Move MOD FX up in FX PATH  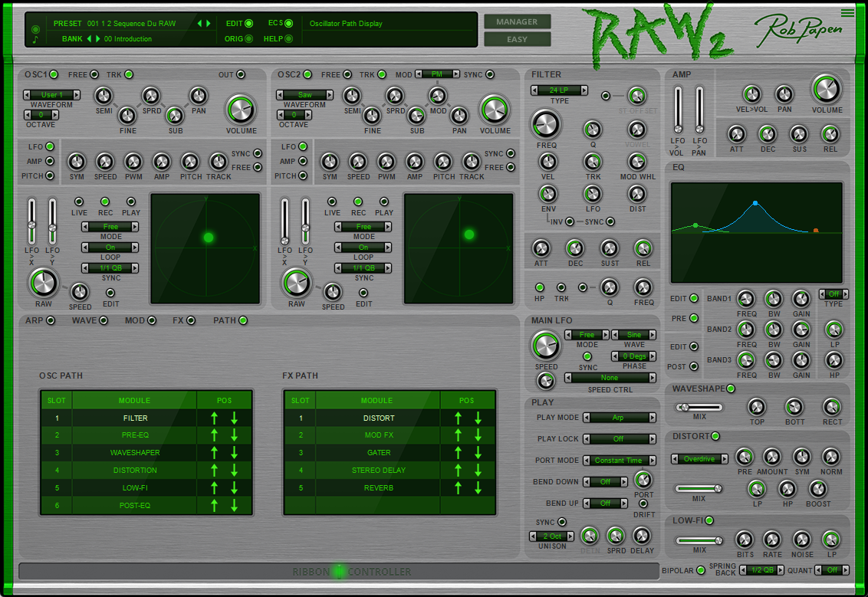pos(458,435)
